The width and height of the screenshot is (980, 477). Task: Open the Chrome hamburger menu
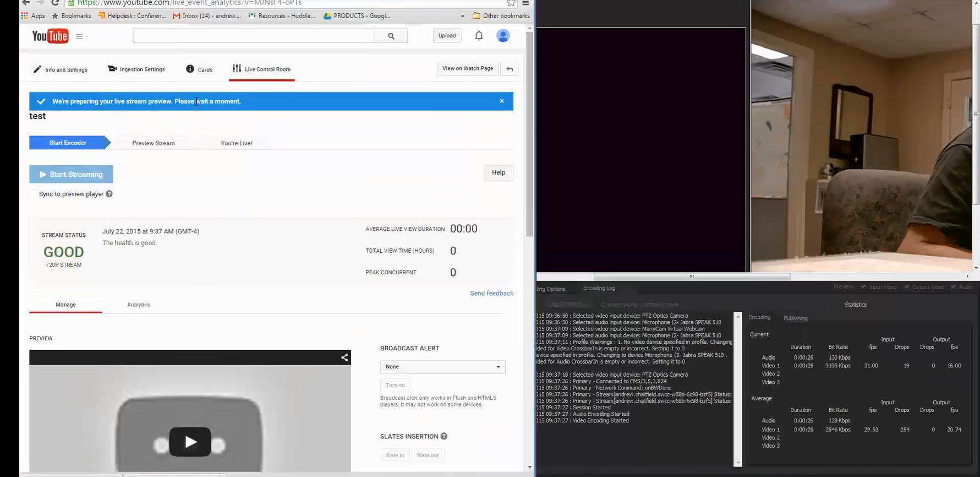pos(525,3)
